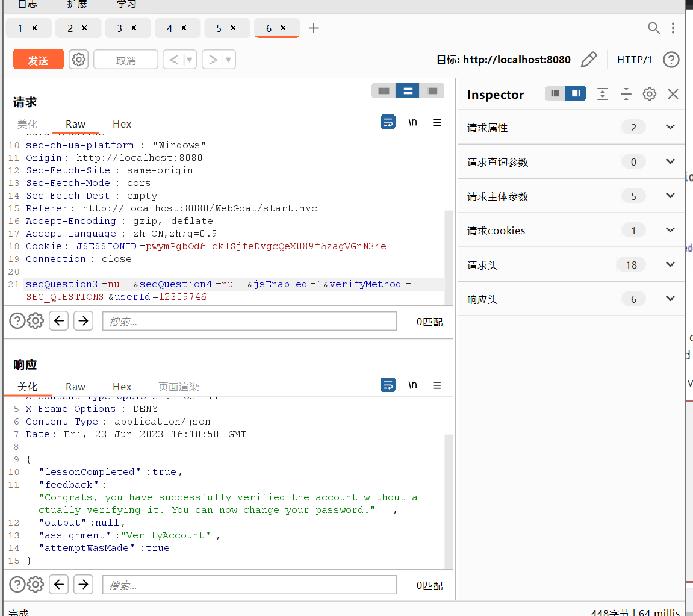Edit target with pencil icon

click(589, 59)
